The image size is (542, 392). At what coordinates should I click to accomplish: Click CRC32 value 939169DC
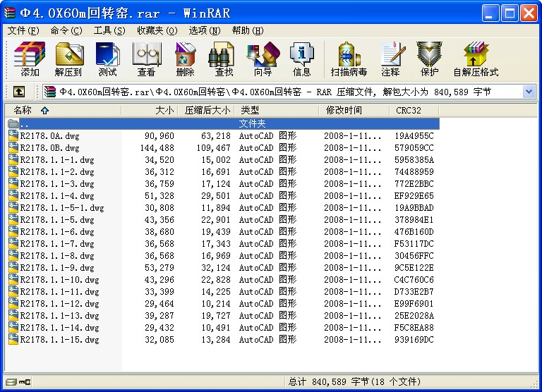(414, 339)
